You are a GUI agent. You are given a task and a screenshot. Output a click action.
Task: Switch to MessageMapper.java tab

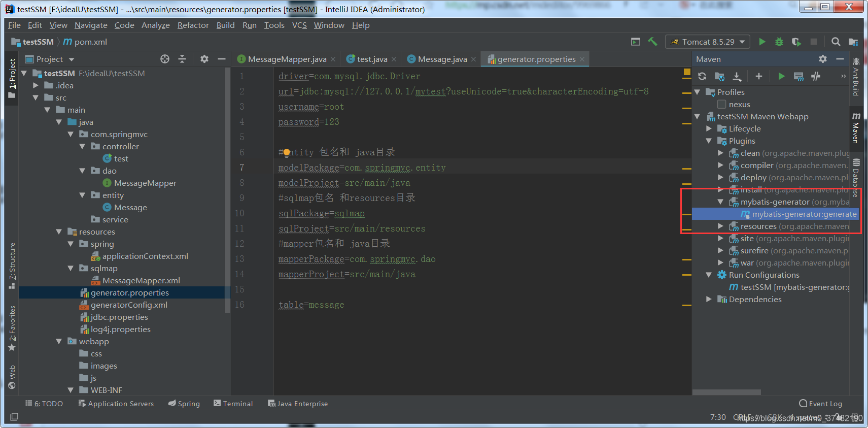[287, 59]
